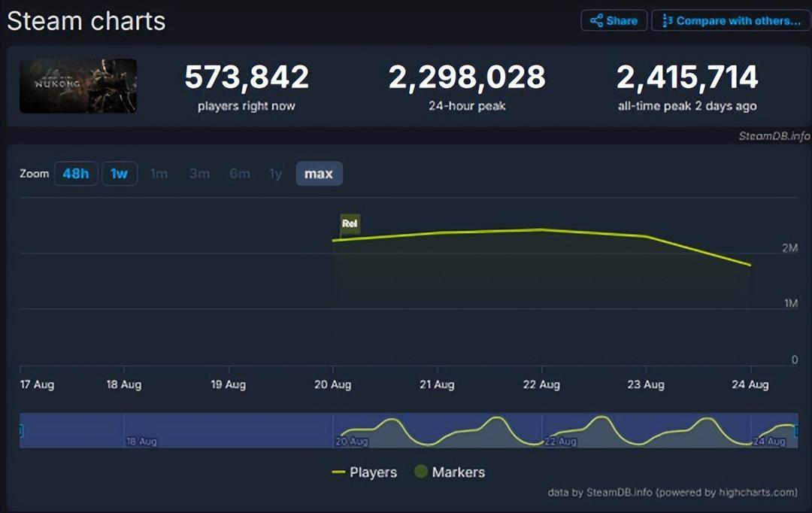Click the right navigator range handle
This screenshot has width=812, height=513.
click(x=796, y=430)
